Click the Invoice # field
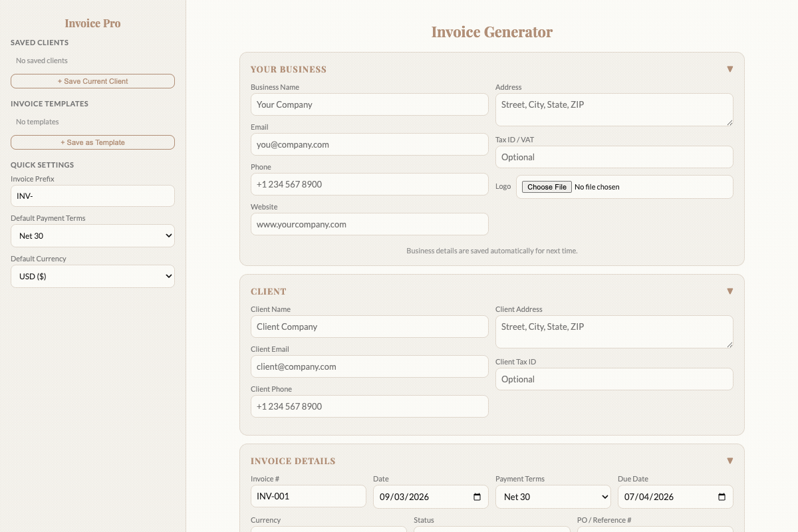798x532 pixels. (x=308, y=496)
